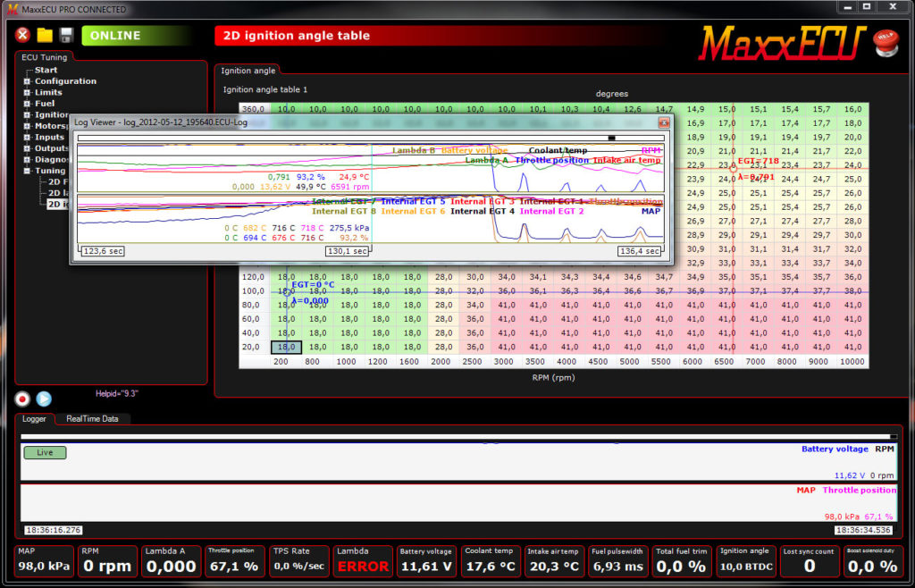
Task: Toggle the Live button in the Logger
Action: (44, 452)
